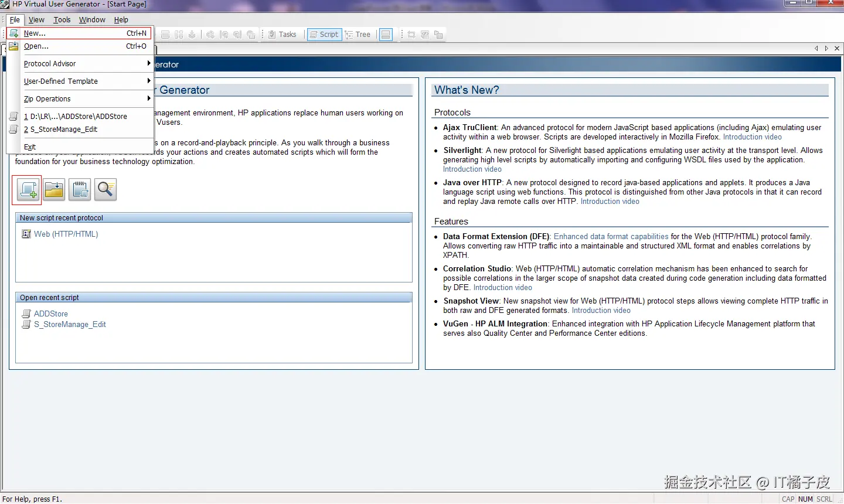Expand the User-Defined Template submenu arrow

tap(149, 81)
